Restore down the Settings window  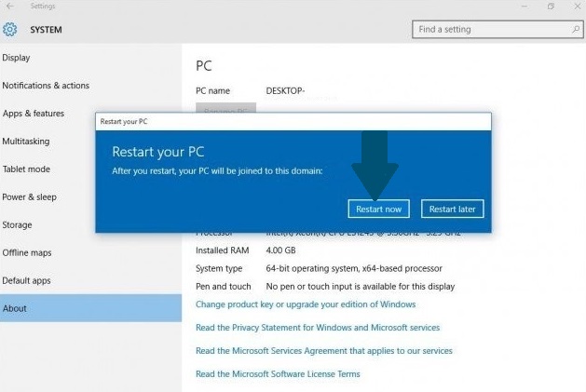551,7
